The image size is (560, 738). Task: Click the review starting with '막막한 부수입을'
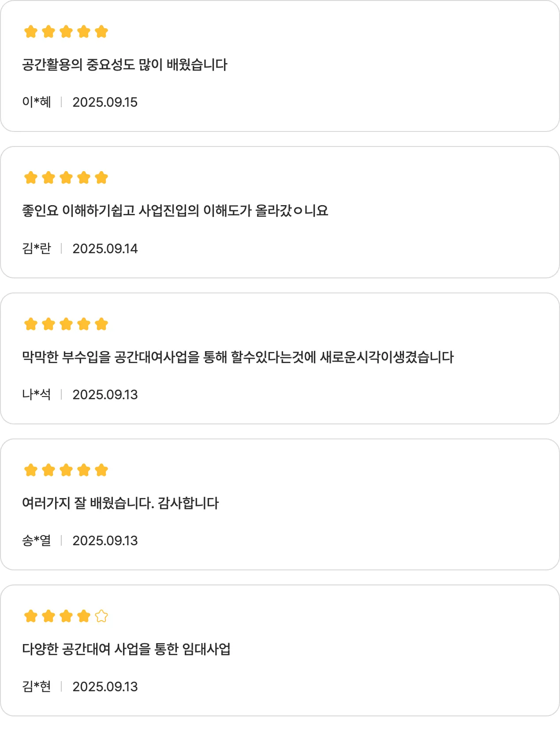238,357
